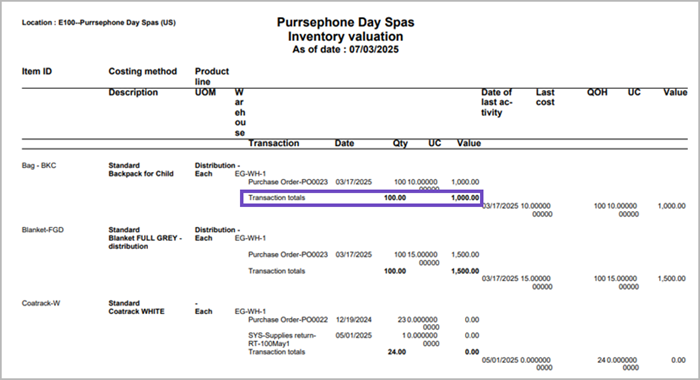Click the Purrsephone Day Spas report title
Image resolution: width=700 pixels, height=380 pixels.
coord(346,22)
